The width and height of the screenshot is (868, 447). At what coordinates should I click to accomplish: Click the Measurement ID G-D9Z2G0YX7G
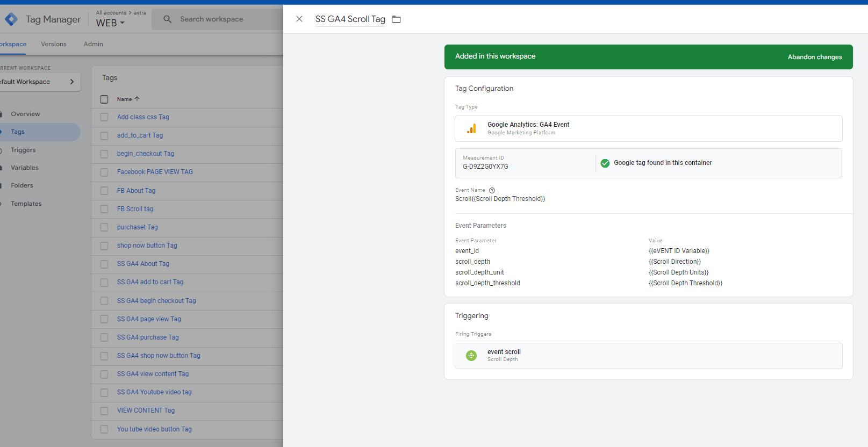485,167
